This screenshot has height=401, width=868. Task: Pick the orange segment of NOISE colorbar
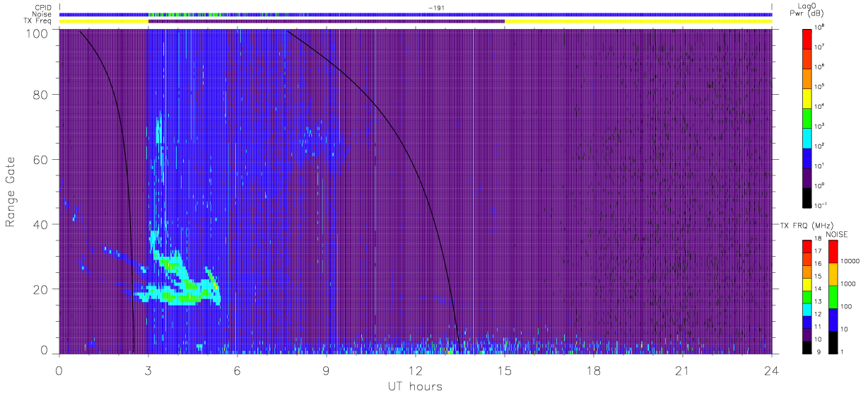coord(833,274)
